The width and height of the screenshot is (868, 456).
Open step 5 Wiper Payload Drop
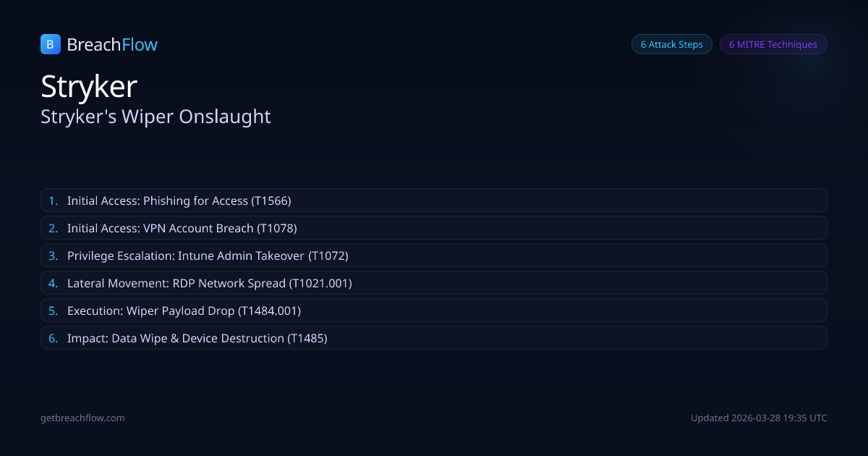184,311
